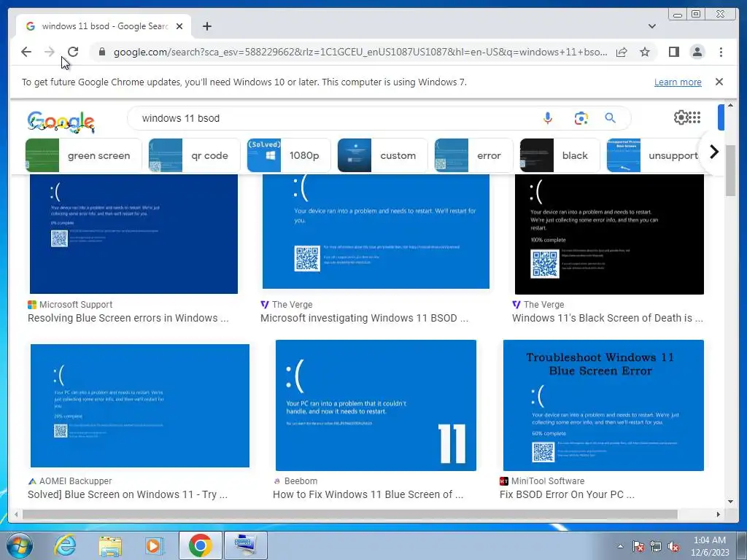Open The Verge blue screen image
Viewport: 747px width, 560px height.
pyautogui.click(x=376, y=231)
